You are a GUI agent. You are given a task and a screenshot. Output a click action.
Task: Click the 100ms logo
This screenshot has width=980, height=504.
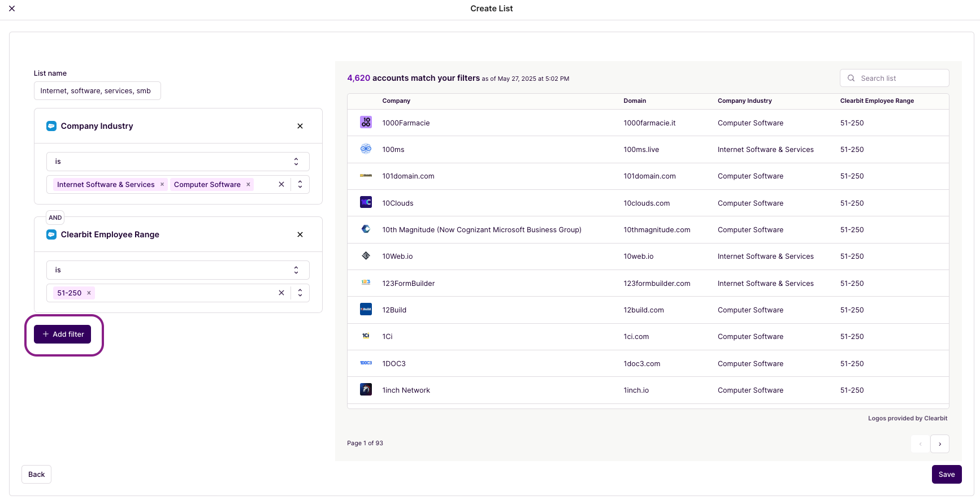[x=366, y=149]
